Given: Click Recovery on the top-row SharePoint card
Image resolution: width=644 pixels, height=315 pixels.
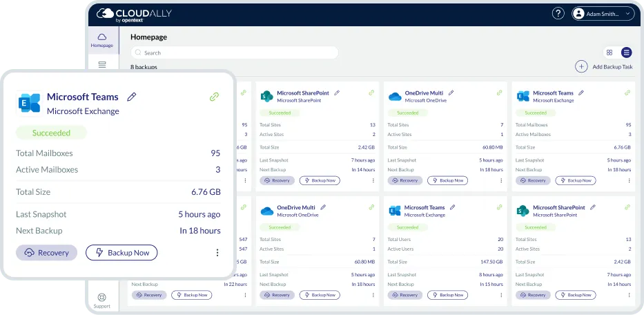Looking at the screenshot, I should coord(277,180).
